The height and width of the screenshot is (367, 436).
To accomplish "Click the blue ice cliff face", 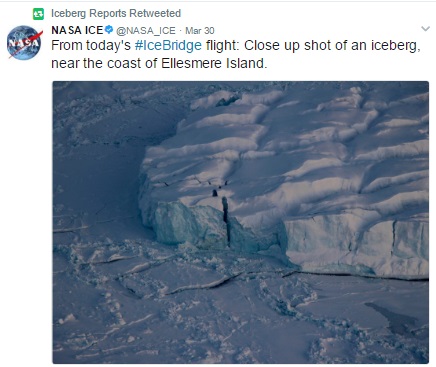I will [x=357, y=245].
